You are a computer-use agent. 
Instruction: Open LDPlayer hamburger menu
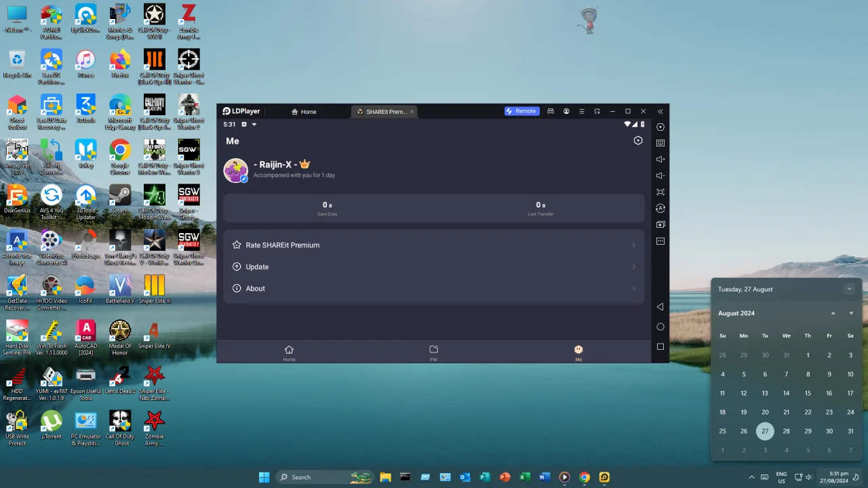(x=581, y=111)
